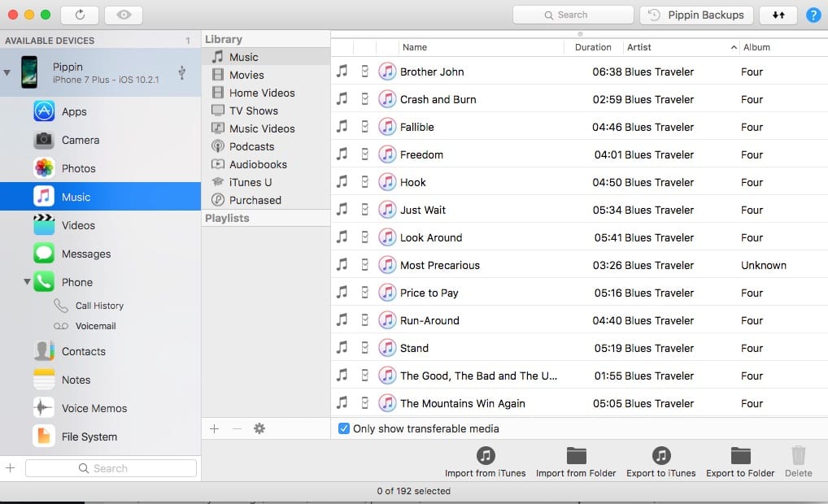The width and height of the screenshot is (828, 504).
Task: Click Export to Folder
Action: tap(740, 463)
